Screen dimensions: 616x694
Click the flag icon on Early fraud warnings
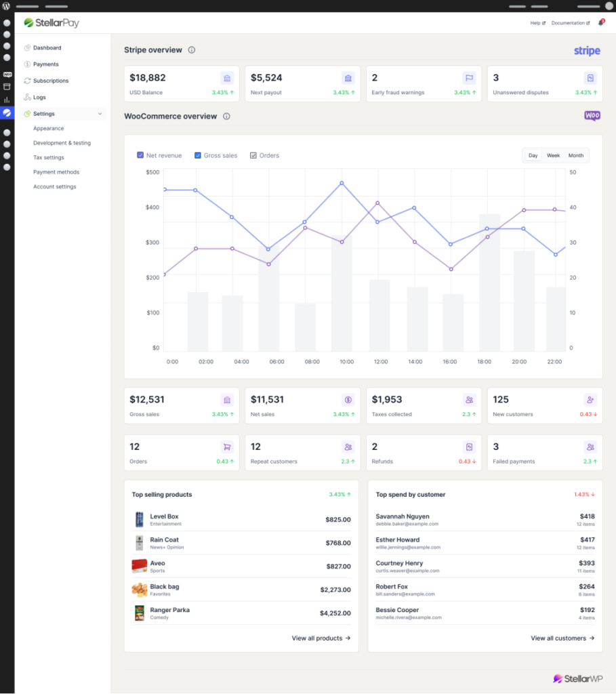[x=469, y=78]
